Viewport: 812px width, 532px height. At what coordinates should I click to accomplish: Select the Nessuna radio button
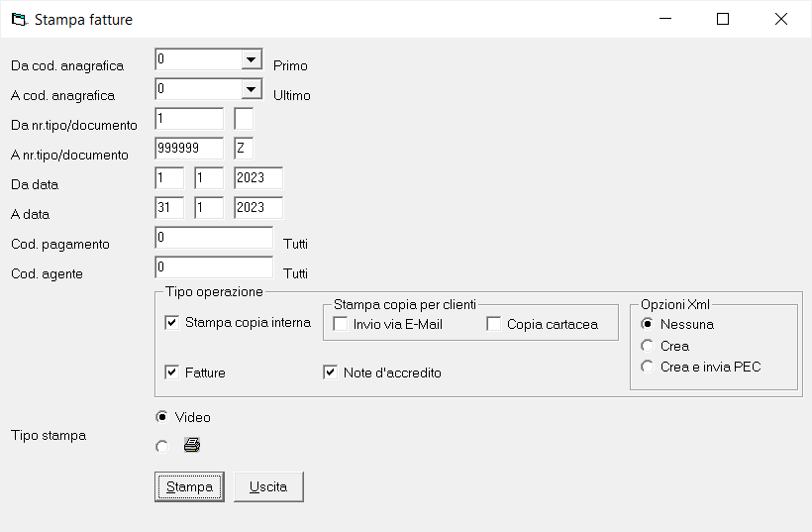pos(648,324)
